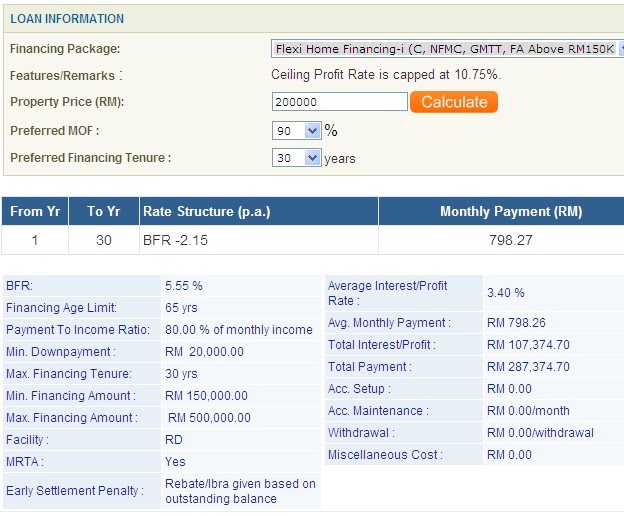Click the Property Price (RM) label
This screenshot has width=624, height=516.
(67, 101)
